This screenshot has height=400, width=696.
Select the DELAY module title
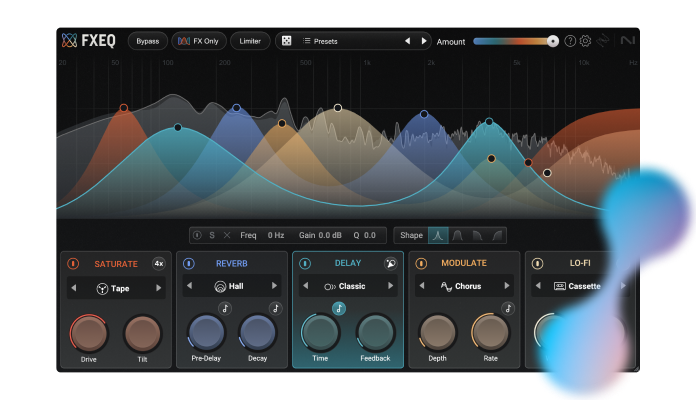348,263
